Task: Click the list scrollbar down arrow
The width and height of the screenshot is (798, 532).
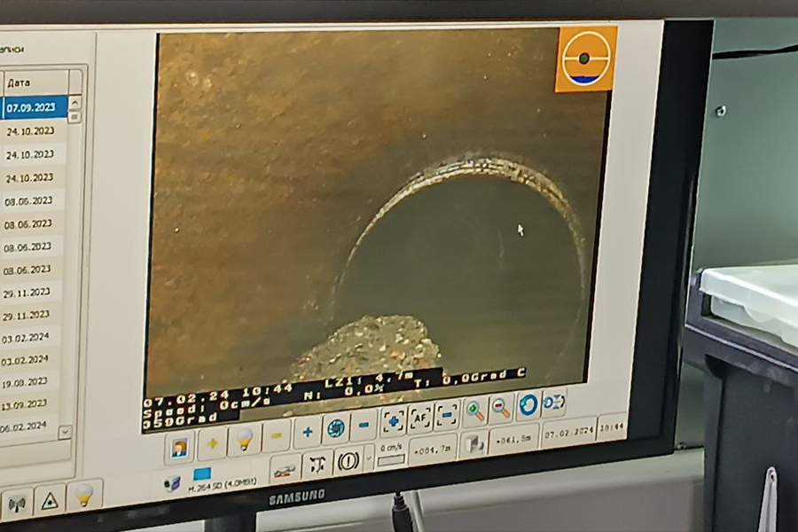Action: point(65,432)
